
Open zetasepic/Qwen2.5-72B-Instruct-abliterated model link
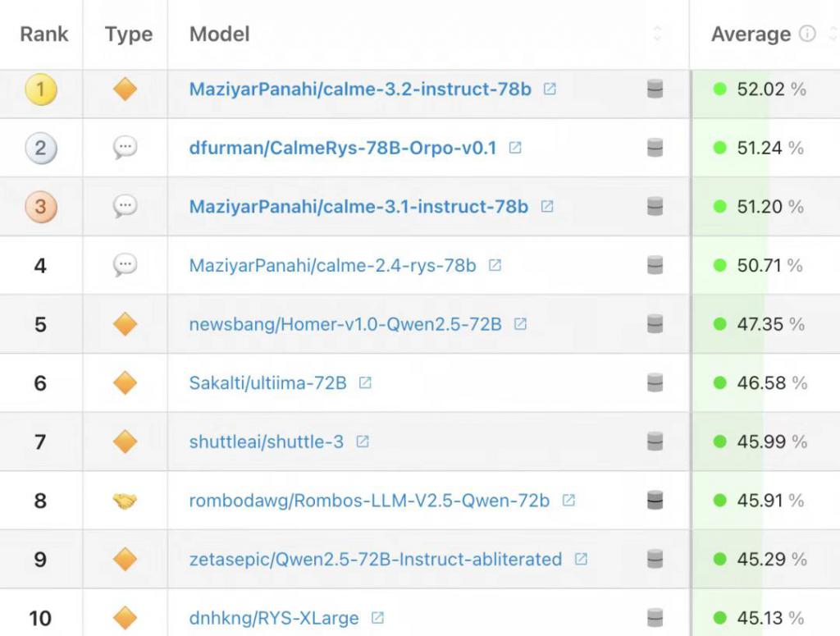376,560
